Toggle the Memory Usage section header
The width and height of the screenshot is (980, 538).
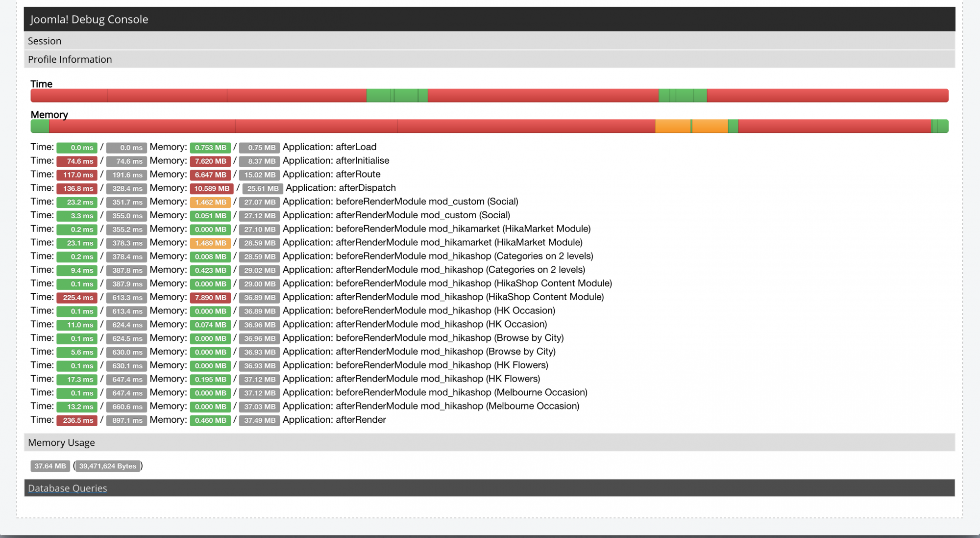coord(61,442)
